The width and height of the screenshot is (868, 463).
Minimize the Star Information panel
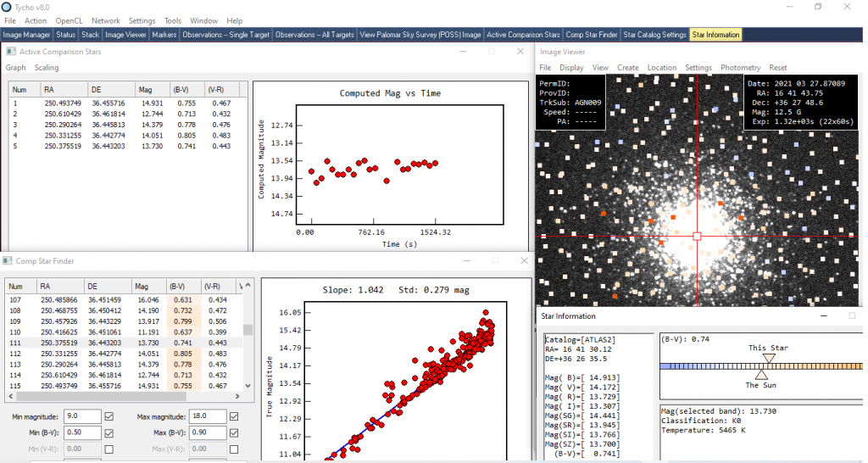click(824, 315)
